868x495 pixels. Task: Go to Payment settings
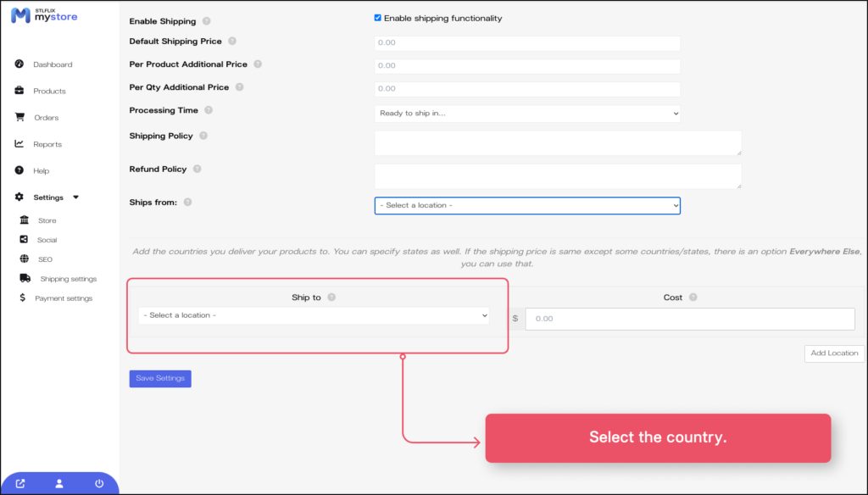click(63, 298)
